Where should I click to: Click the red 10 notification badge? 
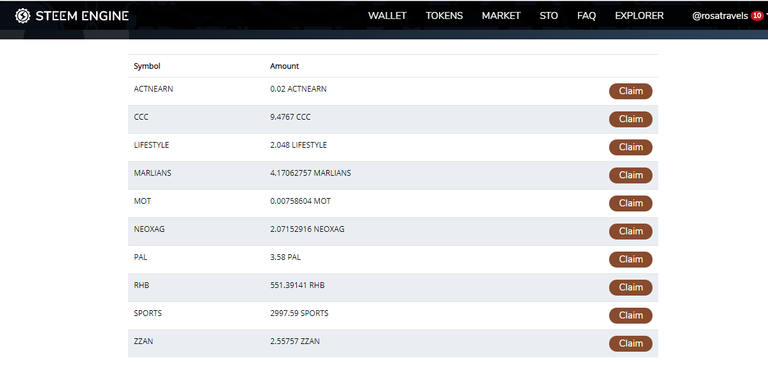757,16
